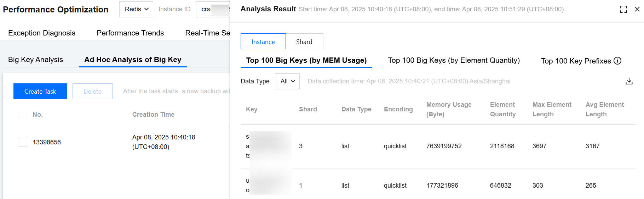The height and width of the screenshot is (199, 644).
Task: Open Top 100 Big Keys by Element Quantity
Action: (x=454, y=60)
